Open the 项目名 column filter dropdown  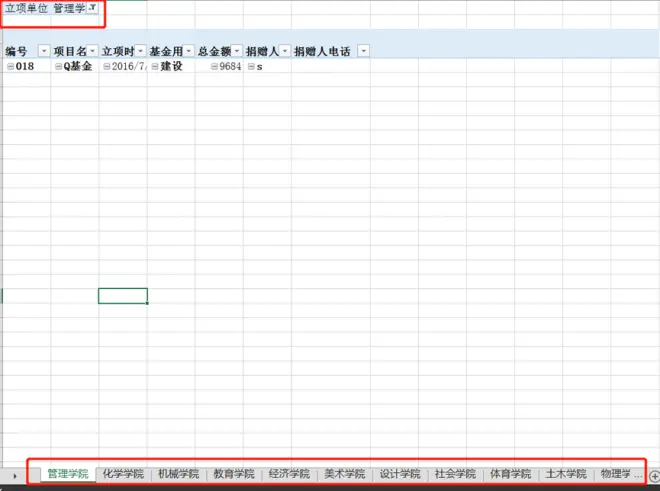(x=92, y=51)
